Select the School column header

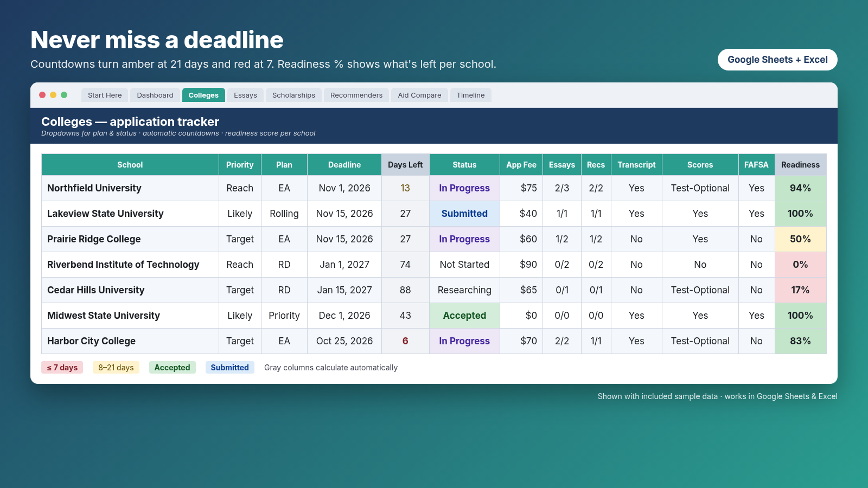coord(130,165)
